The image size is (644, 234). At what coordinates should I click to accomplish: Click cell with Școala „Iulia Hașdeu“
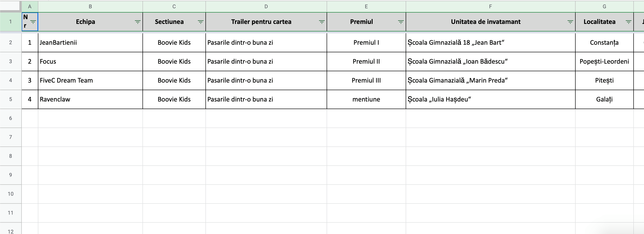(490, 99)
